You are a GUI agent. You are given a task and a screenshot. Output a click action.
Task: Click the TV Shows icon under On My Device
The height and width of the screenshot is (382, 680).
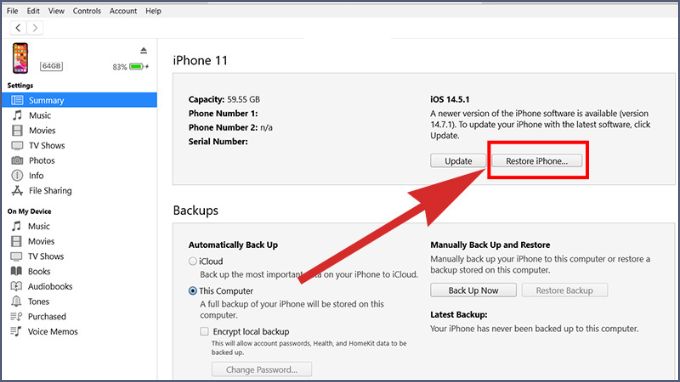click(x=16, y=256)
